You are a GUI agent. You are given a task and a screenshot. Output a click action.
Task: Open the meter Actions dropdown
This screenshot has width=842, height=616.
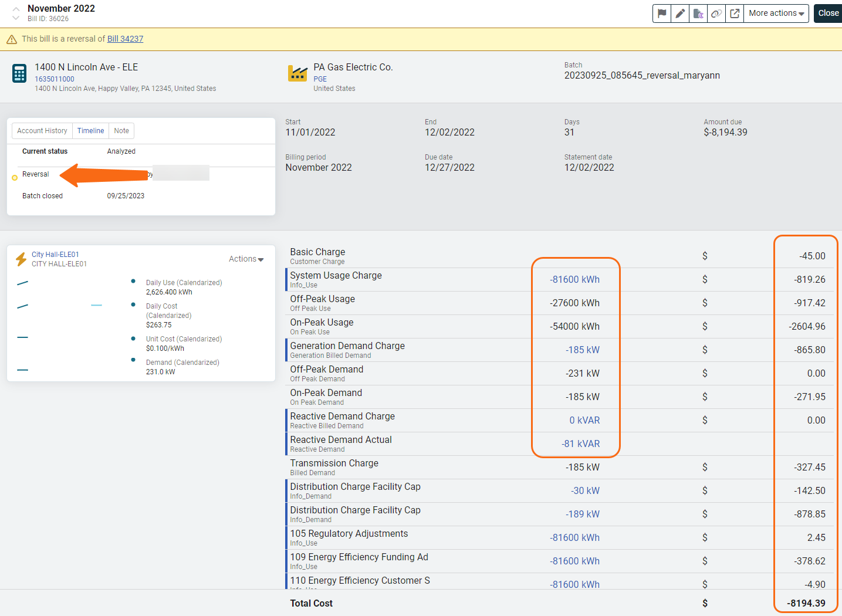tap(246, 259)
